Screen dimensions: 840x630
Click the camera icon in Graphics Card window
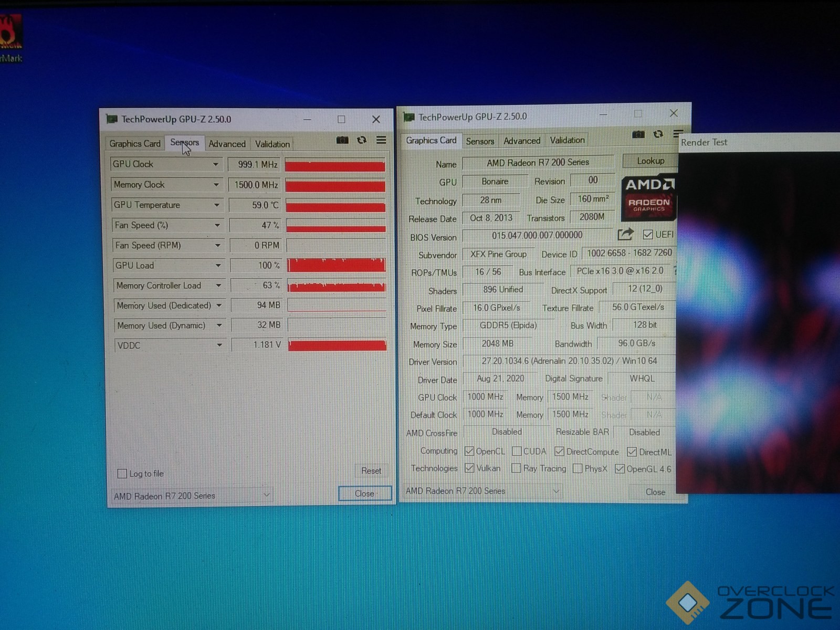click(638, 134)
